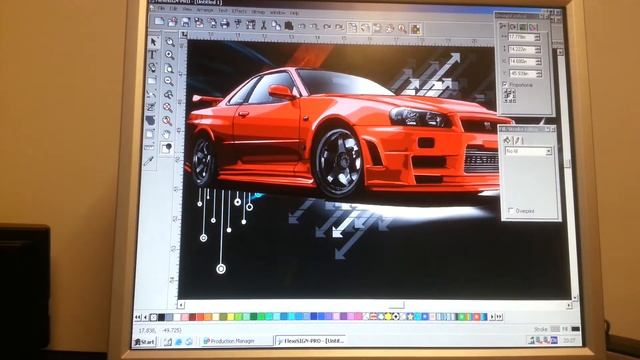
Task: Click the Save disk icon
Action: pyautogui.click(x=185, y=22)
